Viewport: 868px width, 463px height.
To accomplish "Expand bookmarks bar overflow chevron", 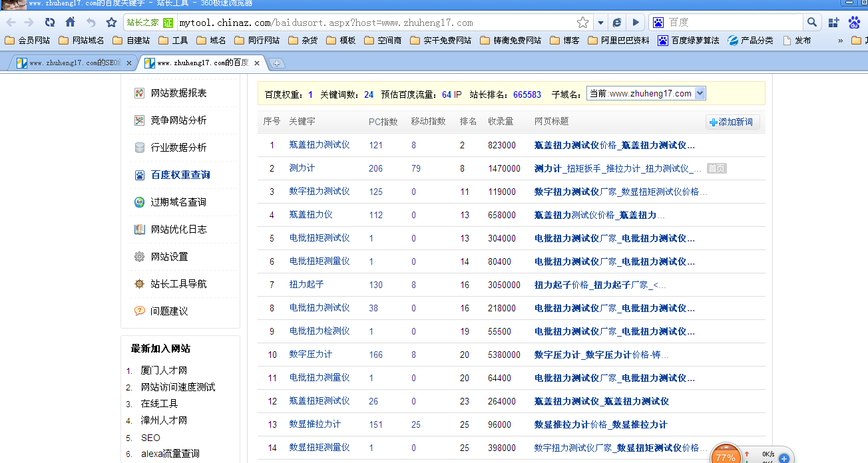I will (840, 41).
